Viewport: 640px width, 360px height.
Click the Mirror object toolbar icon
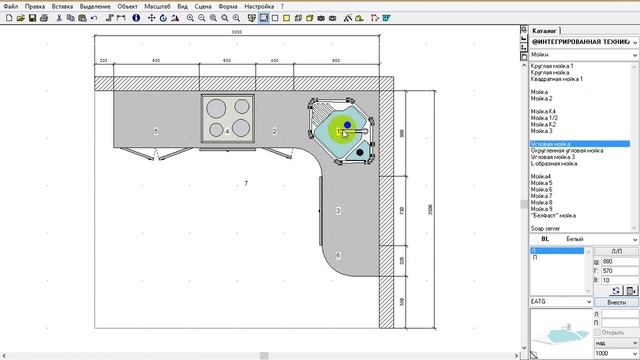[x=175, y=18]
